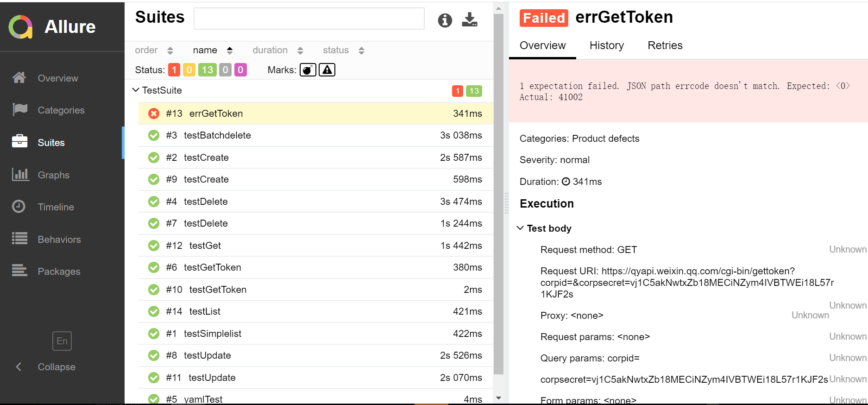Go to Categories with the flag icon

pyautogui.click(x=61, y=110)
